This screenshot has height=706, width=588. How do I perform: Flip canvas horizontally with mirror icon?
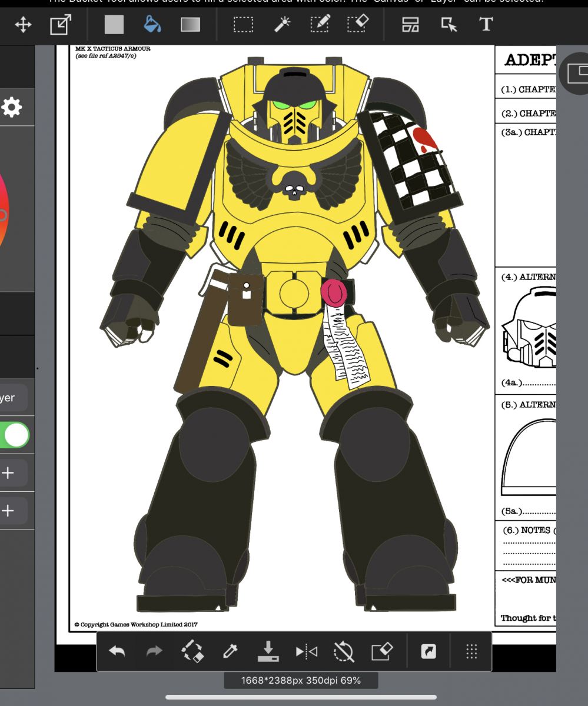point(306,651)
